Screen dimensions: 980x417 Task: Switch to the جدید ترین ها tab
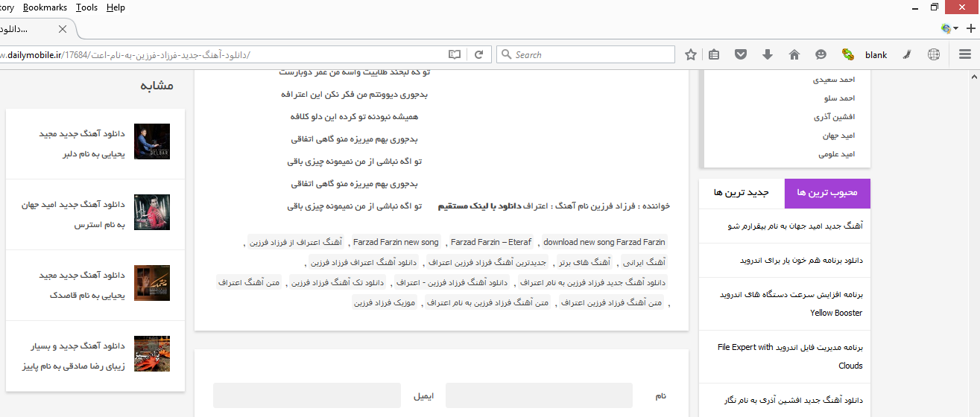click(x=742, y=193)
